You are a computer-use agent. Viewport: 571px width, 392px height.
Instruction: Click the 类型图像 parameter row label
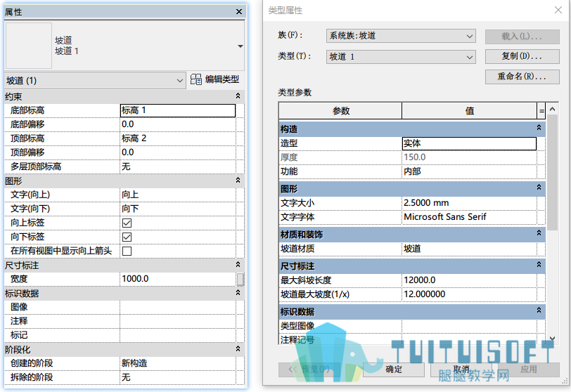(x=297, y=326)
